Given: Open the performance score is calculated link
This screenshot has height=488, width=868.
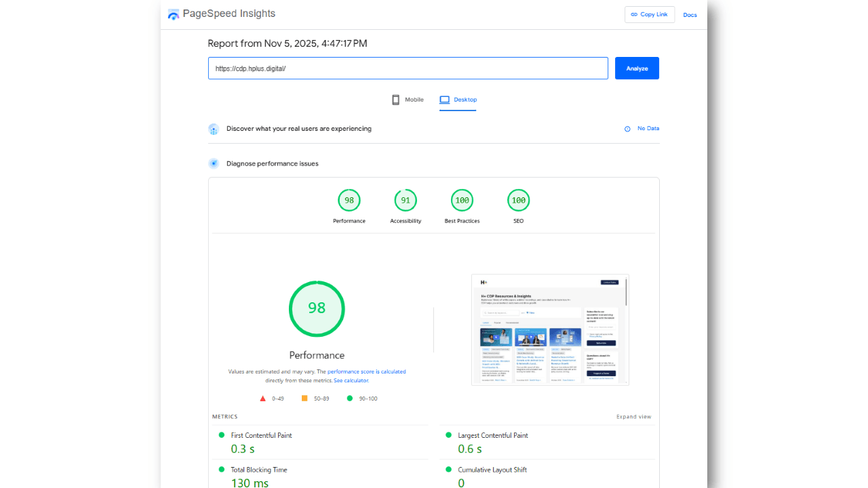Looking at the screenshot, I should (x=366, y=371).
